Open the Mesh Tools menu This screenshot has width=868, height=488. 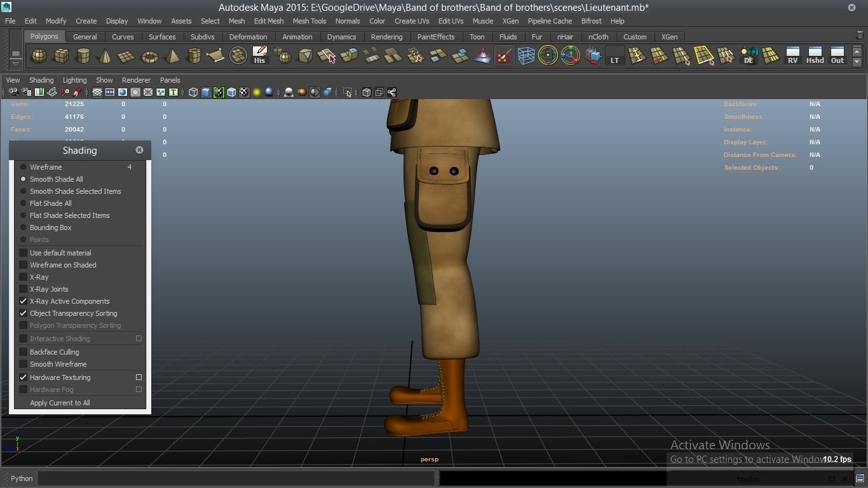coord(309,21)
